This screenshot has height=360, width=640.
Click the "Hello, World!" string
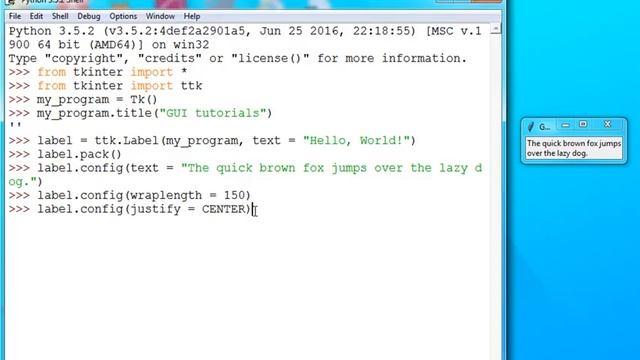click(356, 140)
